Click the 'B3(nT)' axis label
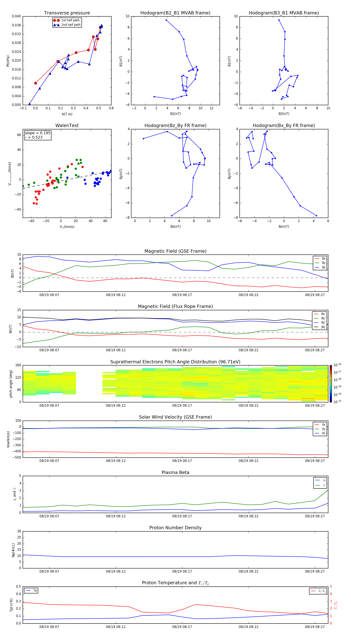Viewport: 351px width, 644px height. [284, 114]
